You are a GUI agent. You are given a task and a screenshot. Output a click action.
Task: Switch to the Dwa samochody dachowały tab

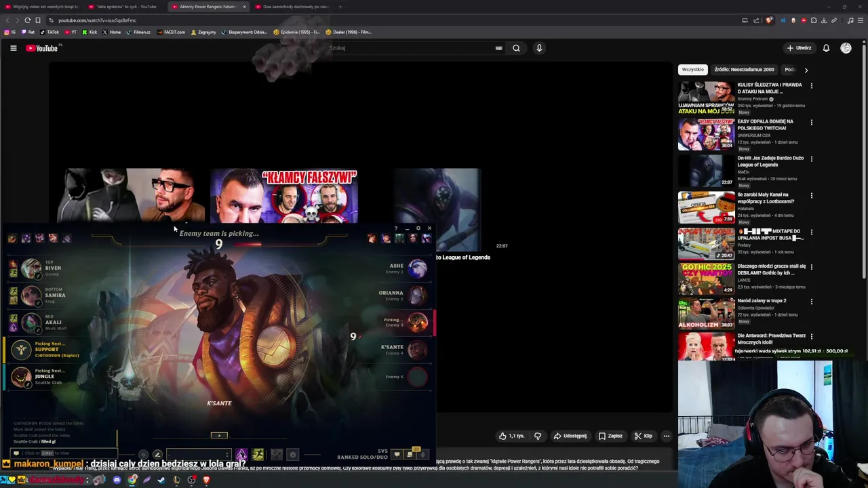coord(292,7)
